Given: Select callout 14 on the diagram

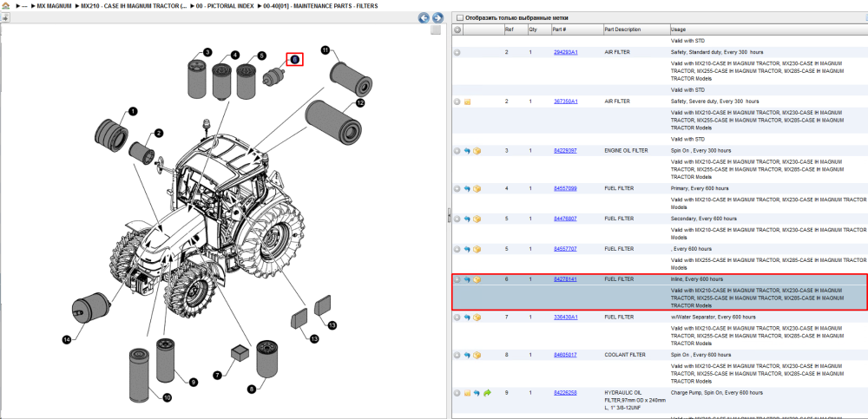Looking at the screenshot, I should [67, 340].
